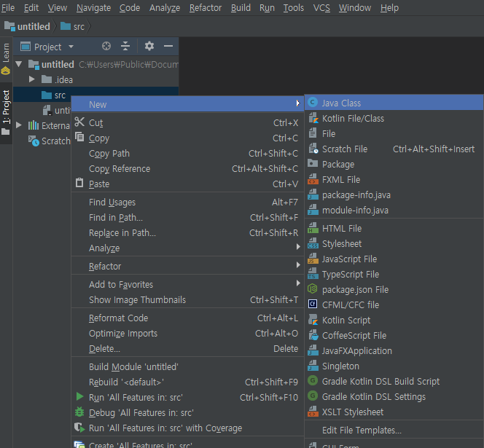Select package-info.java entry
The height and width of the screenshot is (448, 484).
[394, 194]
